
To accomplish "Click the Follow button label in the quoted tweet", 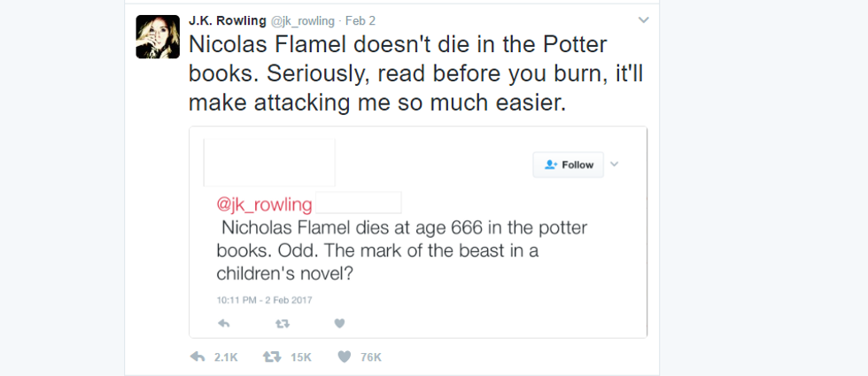I will point(577,165).
